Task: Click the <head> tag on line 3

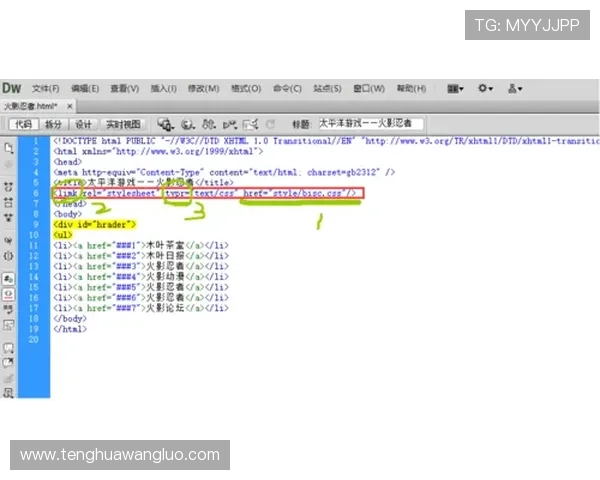Action: 68,162
